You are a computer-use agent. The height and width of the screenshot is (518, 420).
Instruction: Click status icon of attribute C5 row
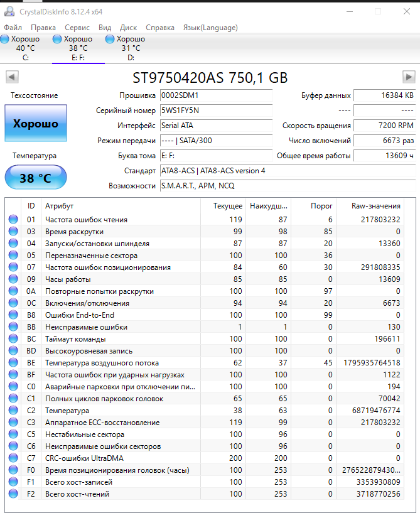(x=13, y=434)
